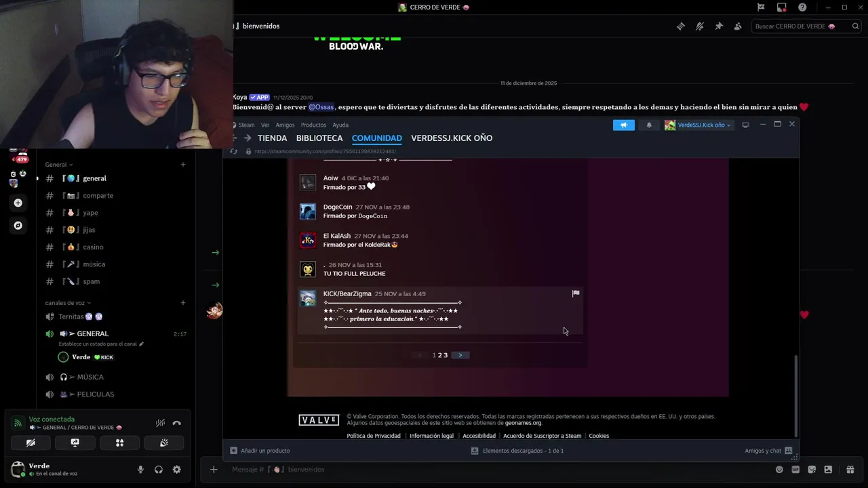
Task: Open Política de Privacidad link
Action: tap(374, 436)
